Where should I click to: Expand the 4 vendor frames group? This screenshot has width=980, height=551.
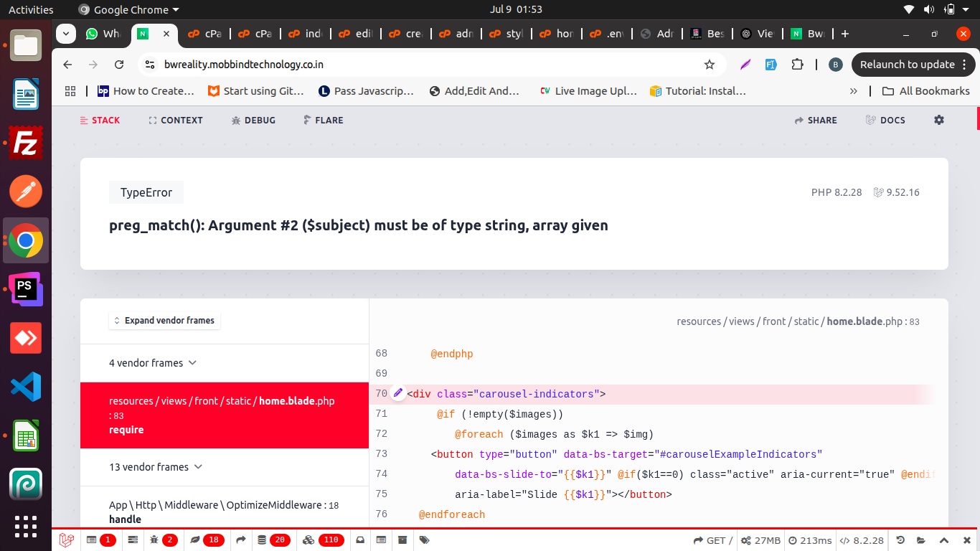click(x=153, y=363)
